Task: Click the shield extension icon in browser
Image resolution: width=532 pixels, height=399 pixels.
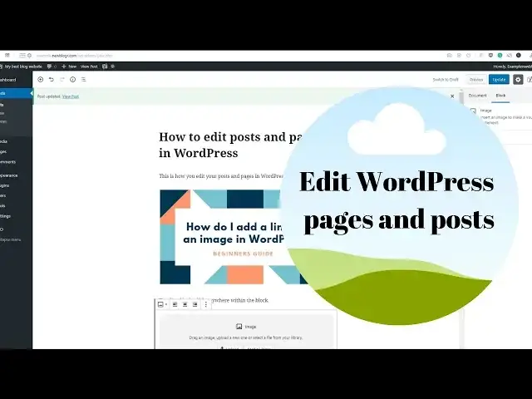Action: 490,56
